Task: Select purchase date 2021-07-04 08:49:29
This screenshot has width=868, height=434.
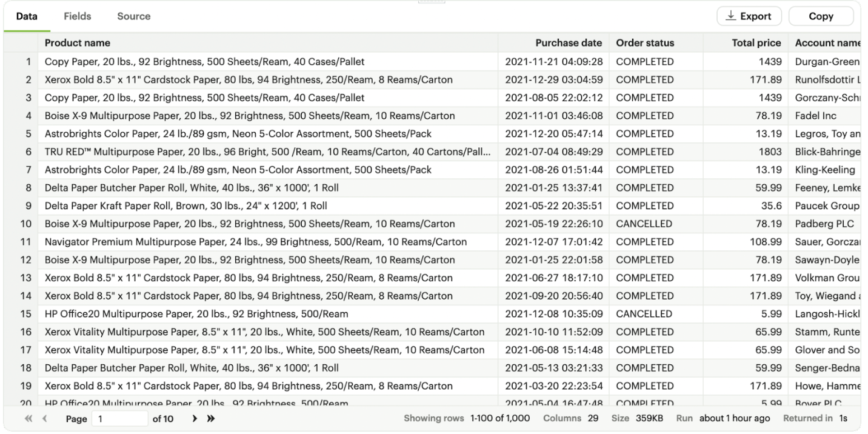Action: point(553,152)
